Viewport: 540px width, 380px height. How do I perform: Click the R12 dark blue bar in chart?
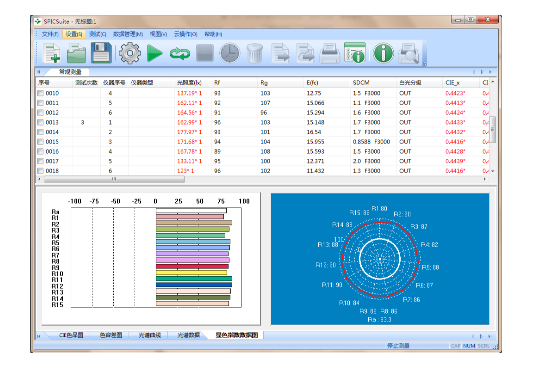point(194,285)
